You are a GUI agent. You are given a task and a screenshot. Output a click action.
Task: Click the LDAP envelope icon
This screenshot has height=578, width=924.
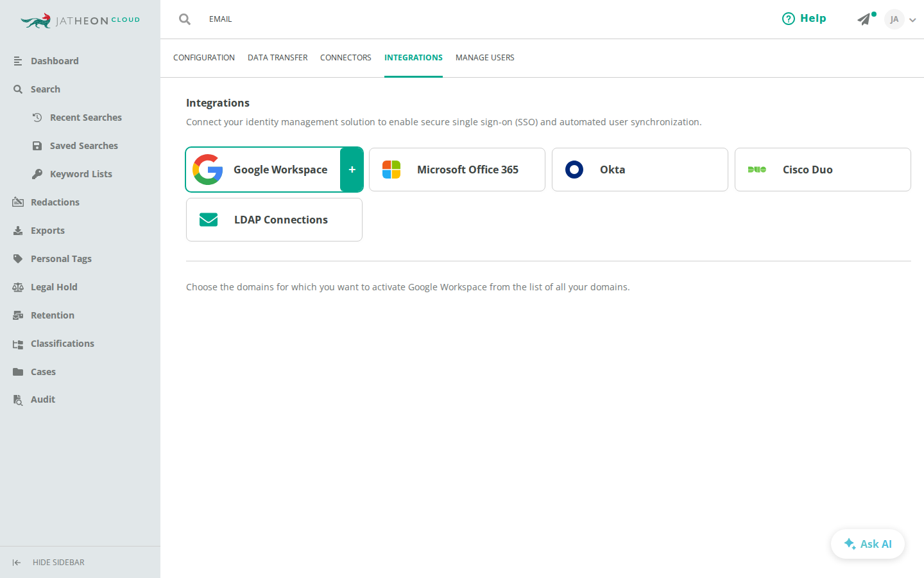(x=209, y=220)
